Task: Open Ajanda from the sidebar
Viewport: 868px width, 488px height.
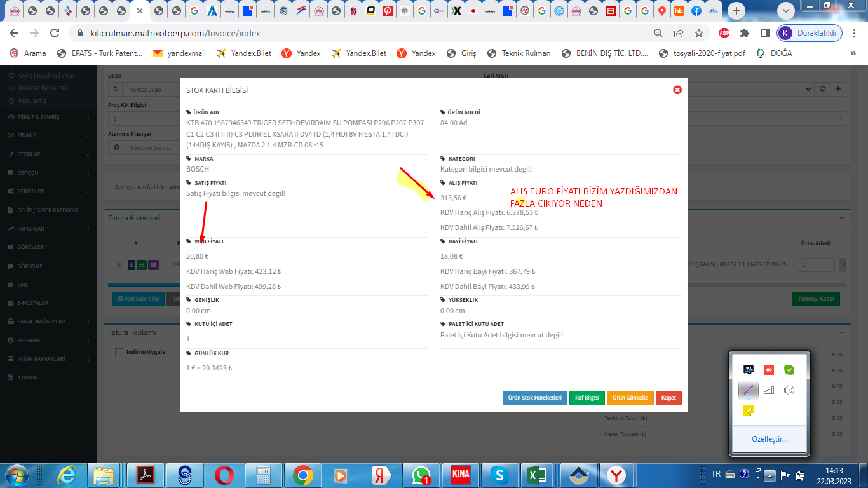Action: click(x=27, y=377)
